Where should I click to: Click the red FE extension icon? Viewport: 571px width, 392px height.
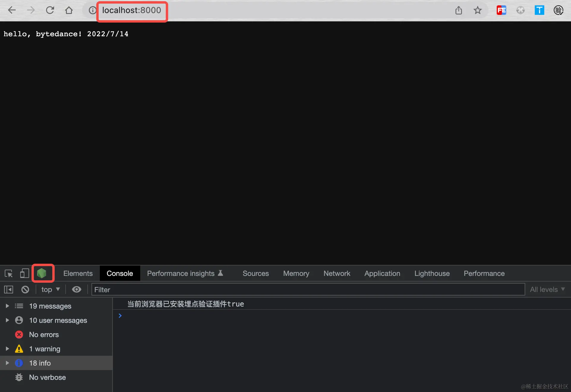[501, 10]
